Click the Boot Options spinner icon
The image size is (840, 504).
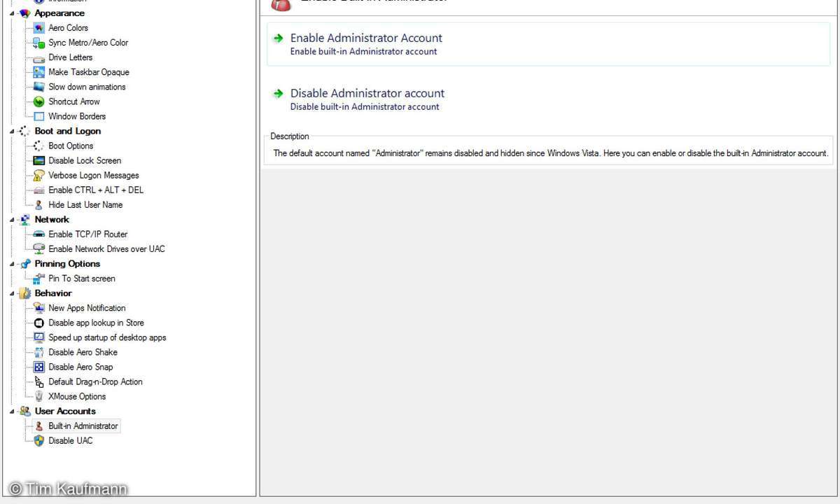tap(39, 146)
